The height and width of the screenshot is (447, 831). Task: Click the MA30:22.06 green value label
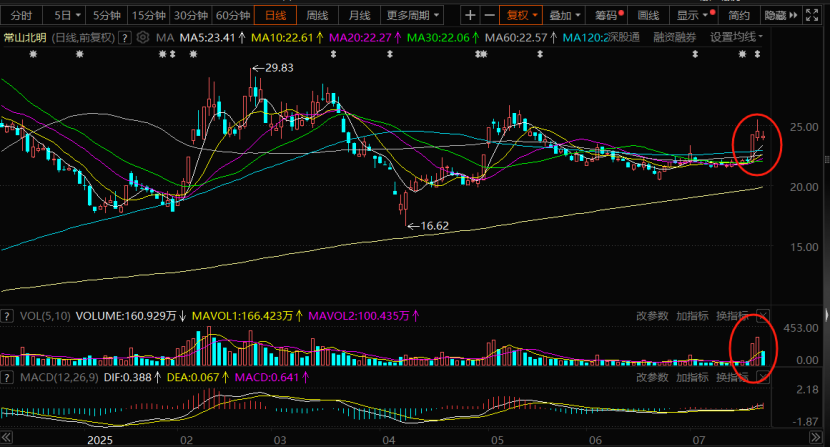(438, 38)
